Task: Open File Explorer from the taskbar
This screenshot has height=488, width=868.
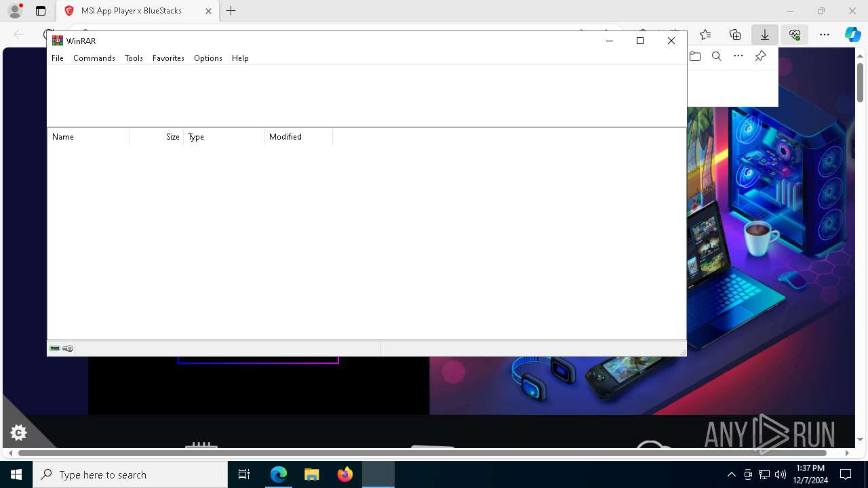Action: pyautogui.click(x=312, y=474)
